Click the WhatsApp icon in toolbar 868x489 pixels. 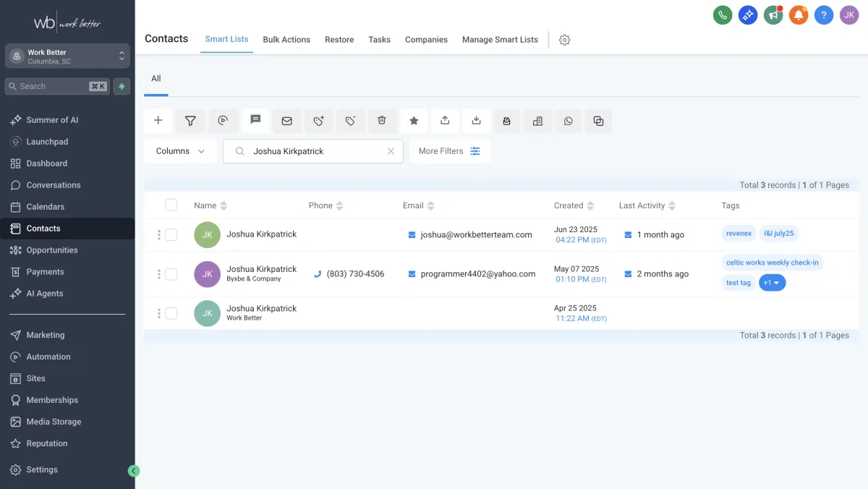point(568,121)
